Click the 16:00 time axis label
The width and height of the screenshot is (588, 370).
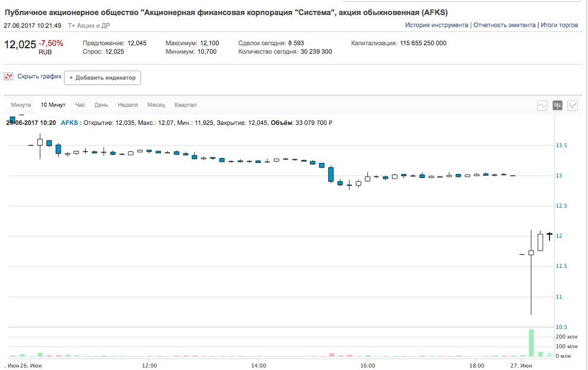[367, 366]
